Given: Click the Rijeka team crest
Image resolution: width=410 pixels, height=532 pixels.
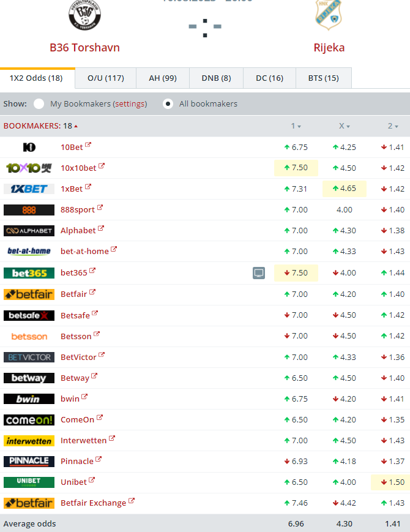Looking at the screenshot, I should tap(328, 15).
